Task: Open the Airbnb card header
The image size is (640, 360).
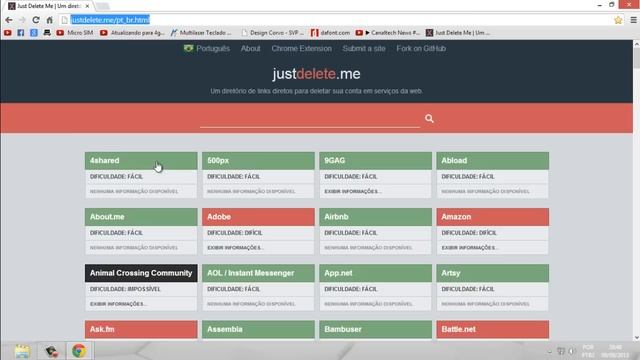Action: 376,217
